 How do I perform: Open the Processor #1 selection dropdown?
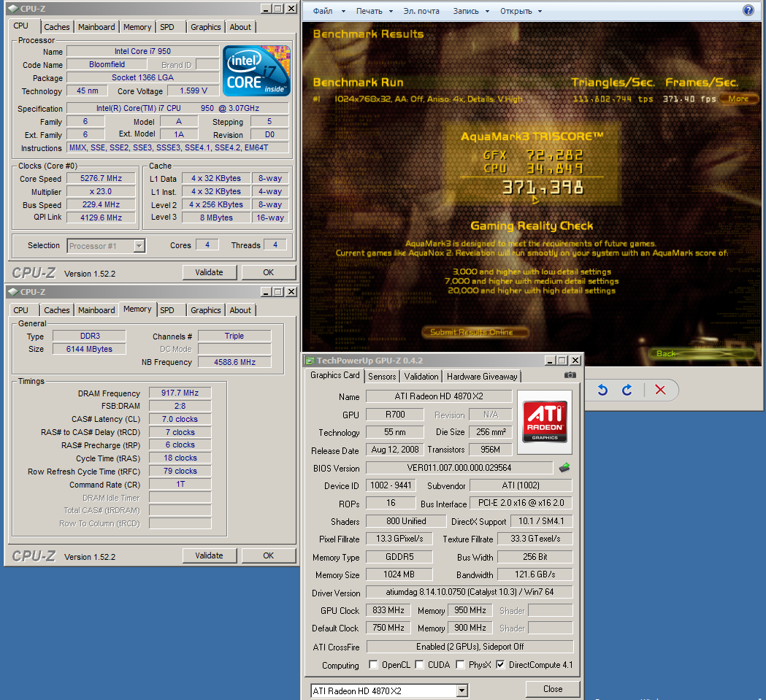click(139, 246)
